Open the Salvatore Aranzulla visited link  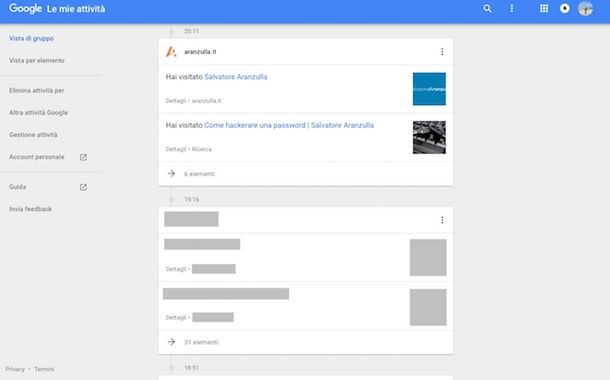click(x=236, y=77)
